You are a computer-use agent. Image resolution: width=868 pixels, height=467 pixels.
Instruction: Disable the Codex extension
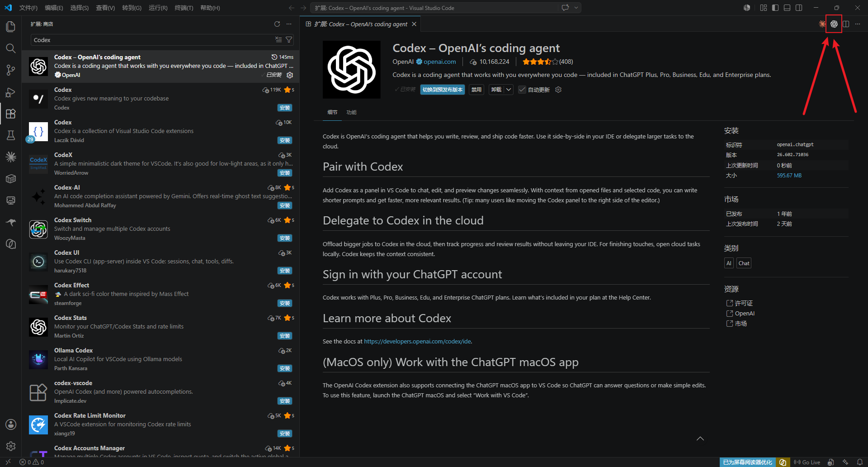coord(476,90)
